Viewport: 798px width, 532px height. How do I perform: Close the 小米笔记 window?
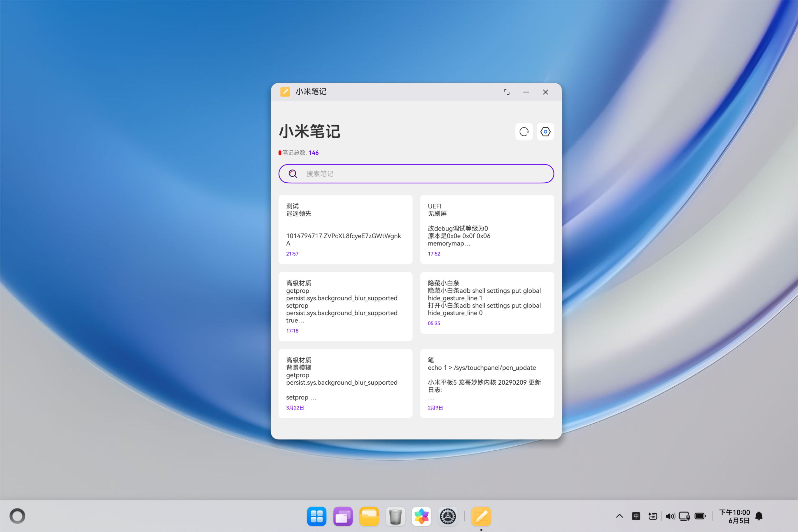[545, 92]
